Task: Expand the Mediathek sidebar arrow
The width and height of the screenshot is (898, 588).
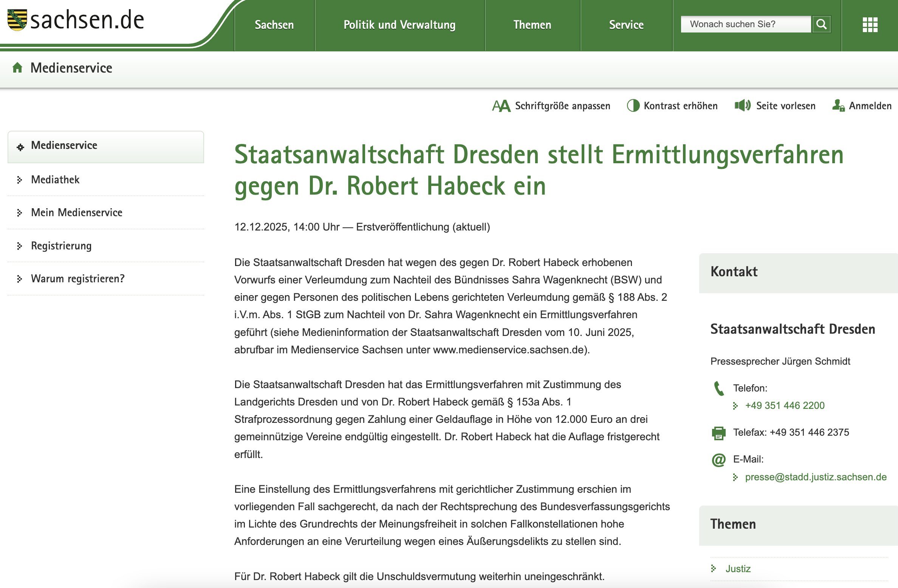Action: pyautogui.click(x=20, y=180)
